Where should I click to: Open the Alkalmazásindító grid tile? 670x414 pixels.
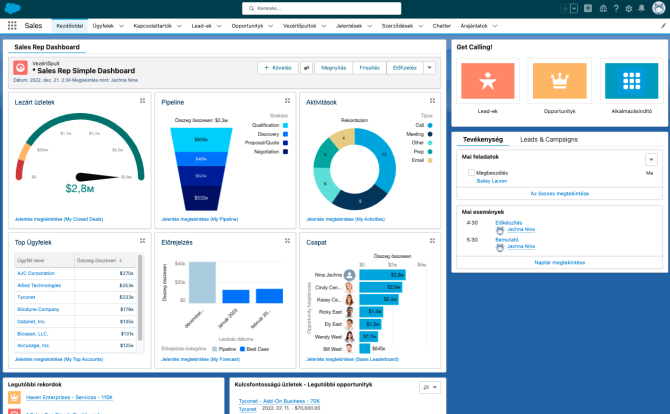coord(630,82)
